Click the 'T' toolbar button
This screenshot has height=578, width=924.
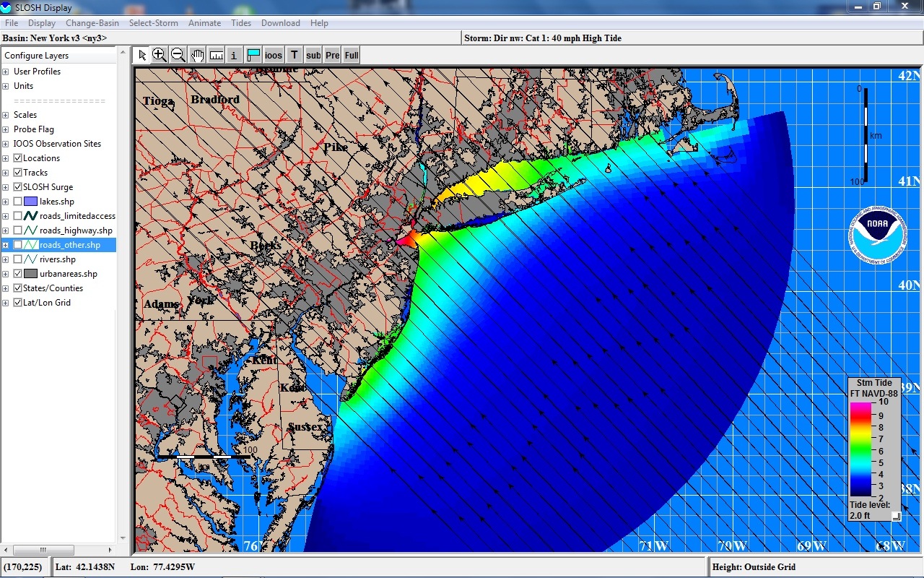click(295, 55)
